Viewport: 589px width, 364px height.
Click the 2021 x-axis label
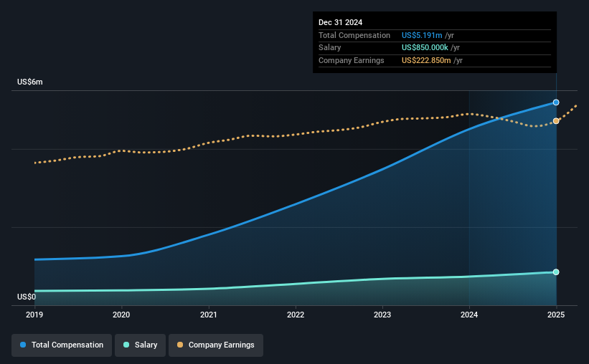(209, 315)
